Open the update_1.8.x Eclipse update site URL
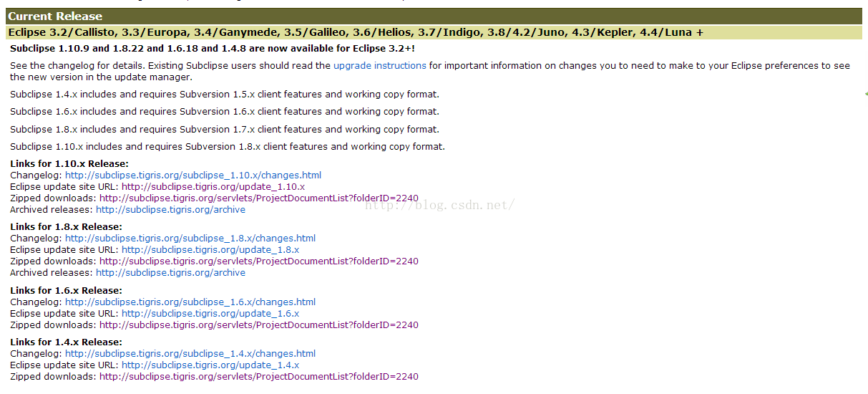The height and width of the screenshot is (394, 868). tap(210, 250)
